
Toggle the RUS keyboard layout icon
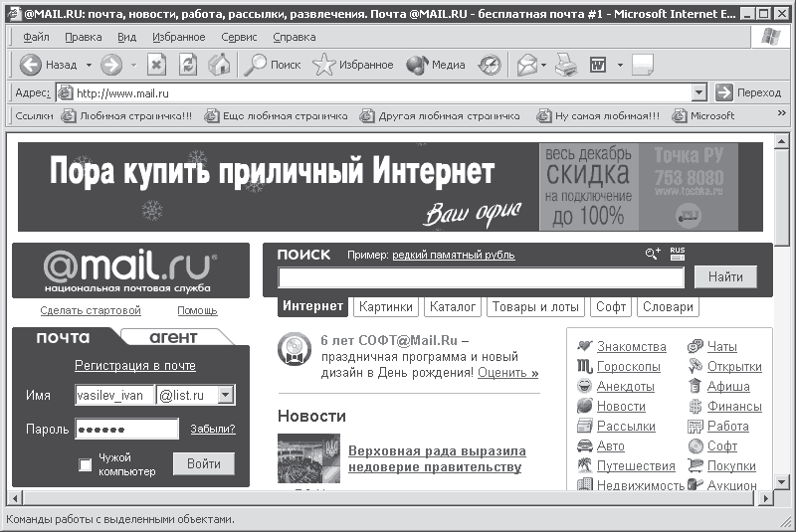pyautogui.click(x=678, y=253)
